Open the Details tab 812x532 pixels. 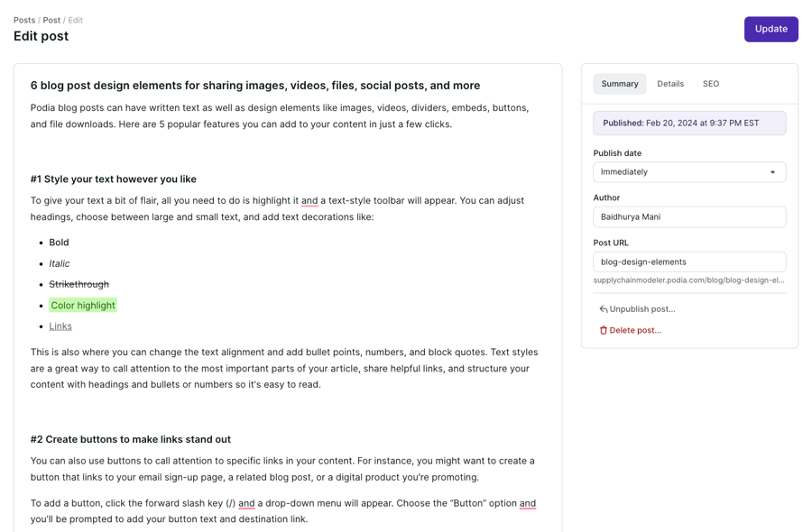pos(670,84)
